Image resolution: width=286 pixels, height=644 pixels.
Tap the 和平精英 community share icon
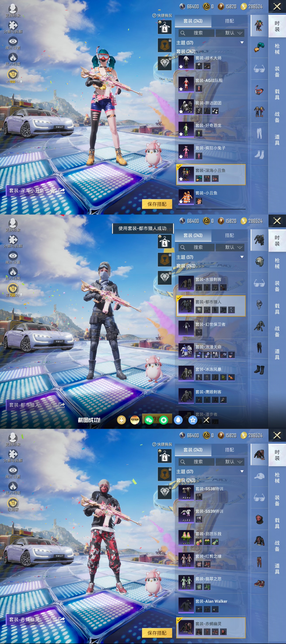135,420
